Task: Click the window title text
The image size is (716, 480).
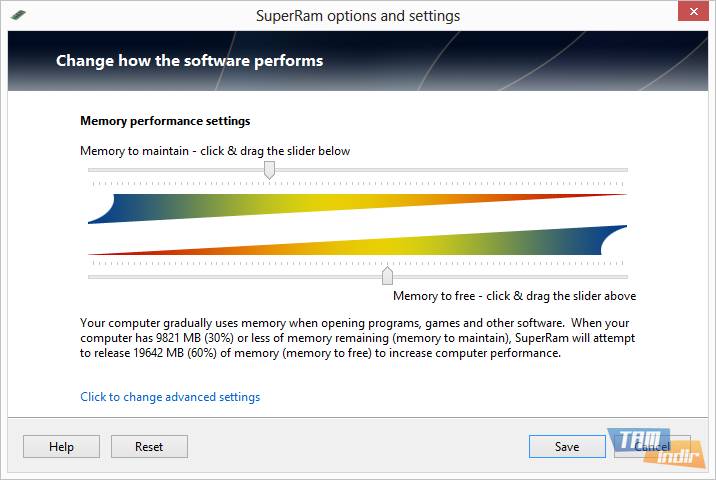Action: tap(358, 16)
